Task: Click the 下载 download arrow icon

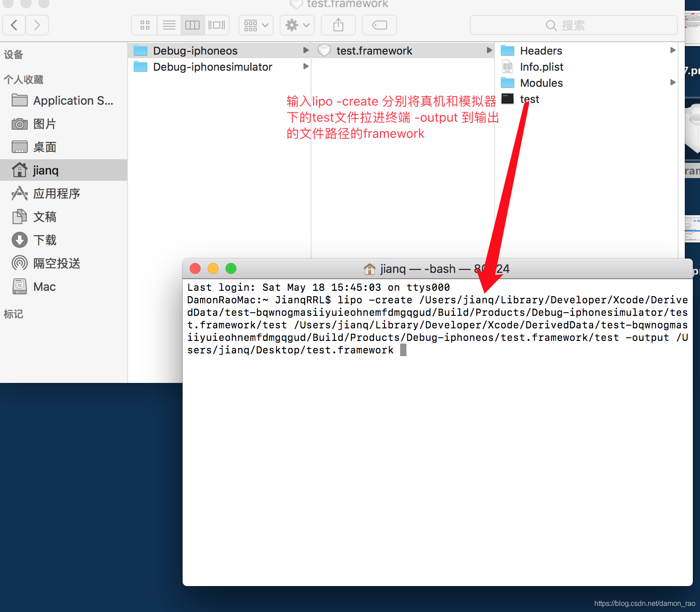Action: pyautogui.click(x=19, y=240)
